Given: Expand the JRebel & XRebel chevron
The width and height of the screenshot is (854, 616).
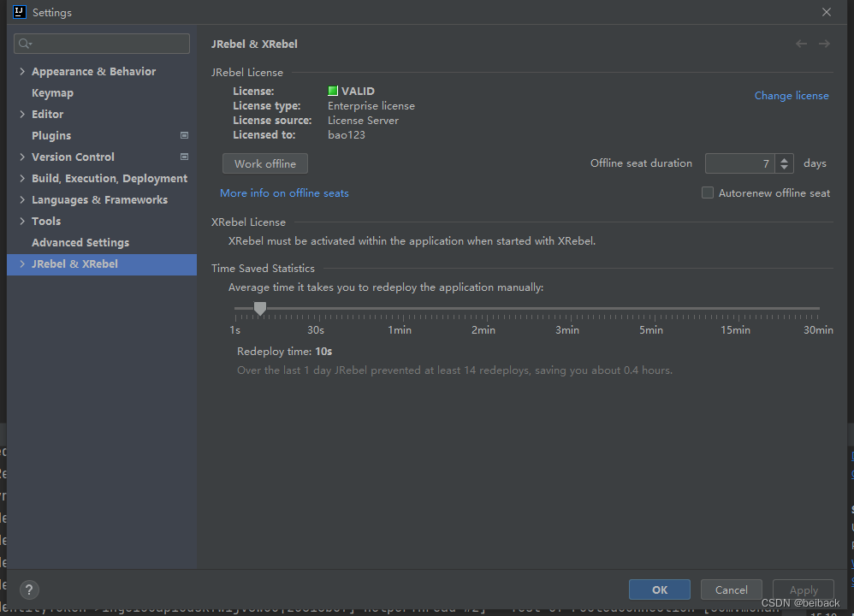Looking at the screenshot, I should point(21,264).
